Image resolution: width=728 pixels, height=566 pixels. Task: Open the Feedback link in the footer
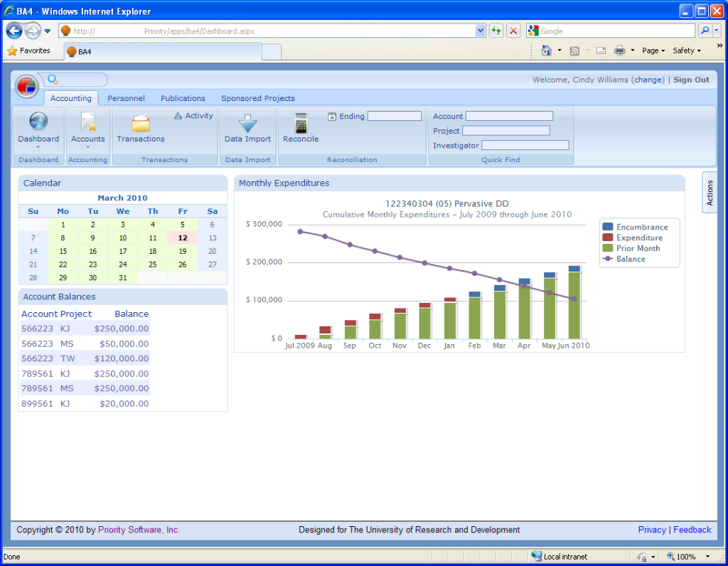tap(692, 530)
